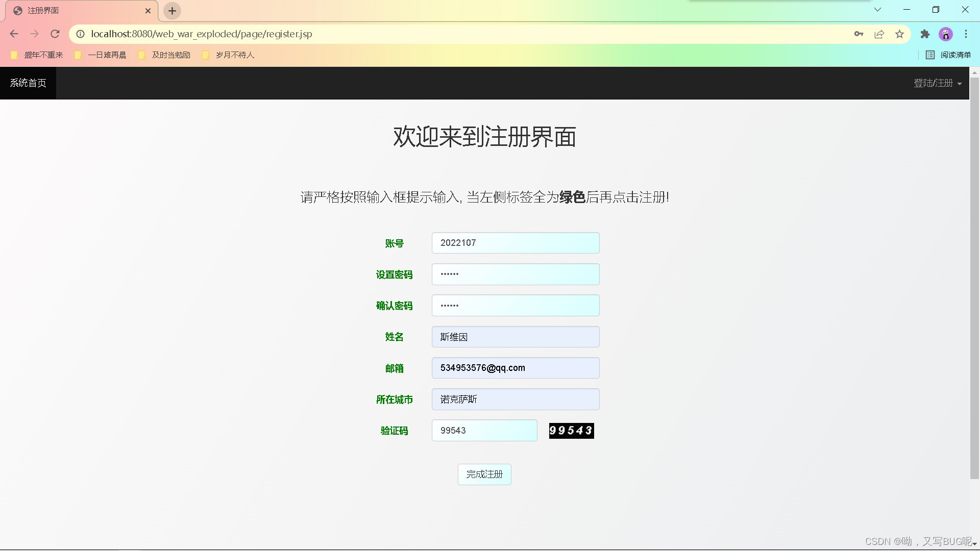Click the 邮箱 email input field
The image size is (980, 551).
[516, 368]
